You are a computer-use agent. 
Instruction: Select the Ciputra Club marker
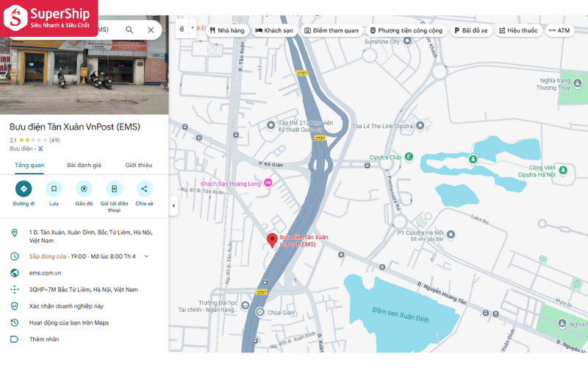pos(409,157)
